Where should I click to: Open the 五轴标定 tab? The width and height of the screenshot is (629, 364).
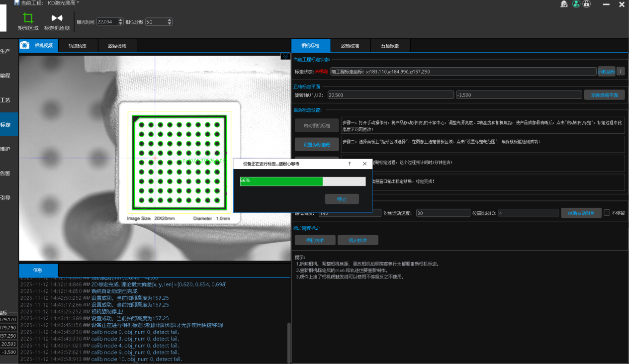pyautogui.click(x=389, y=46)
